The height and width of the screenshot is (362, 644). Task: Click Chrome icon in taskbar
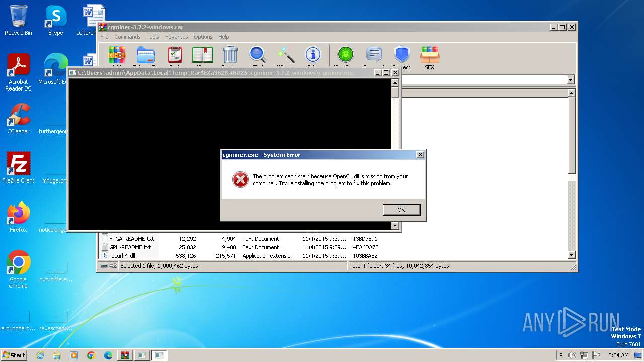click(91, 355)
